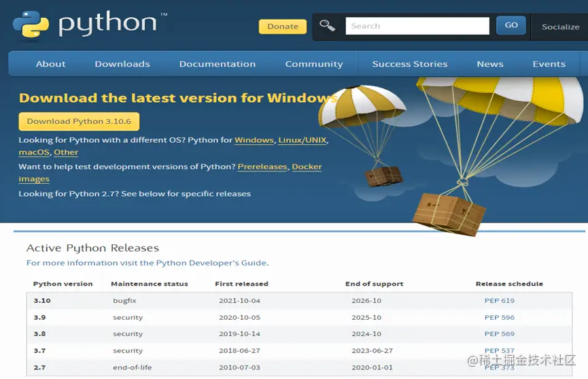Click the Python logo
Image resolution: width=588 pixels, height=379 pixels.
(90, 24)
